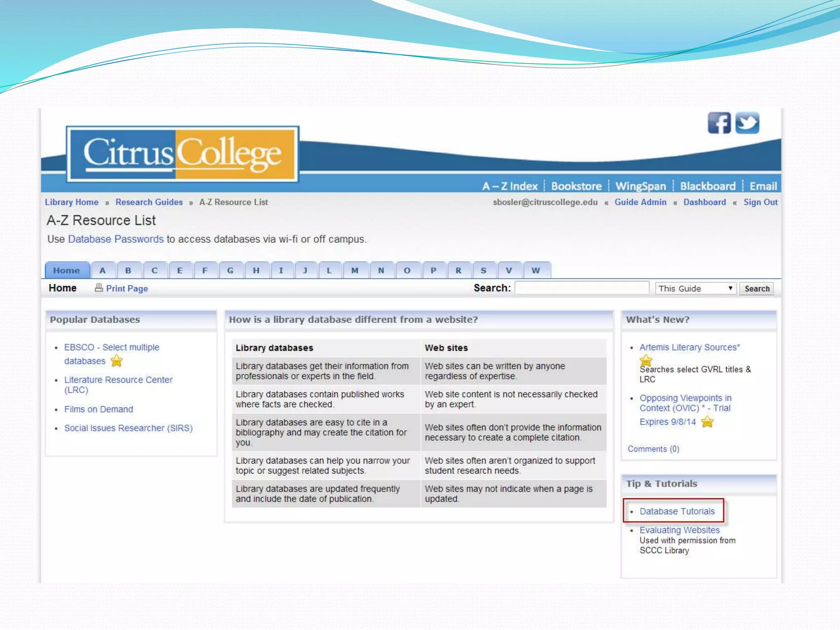840x630 pixels.
Task: Click the star next to Expires 9/8/14
Action: pyautogui.click(x=708, y=422)
